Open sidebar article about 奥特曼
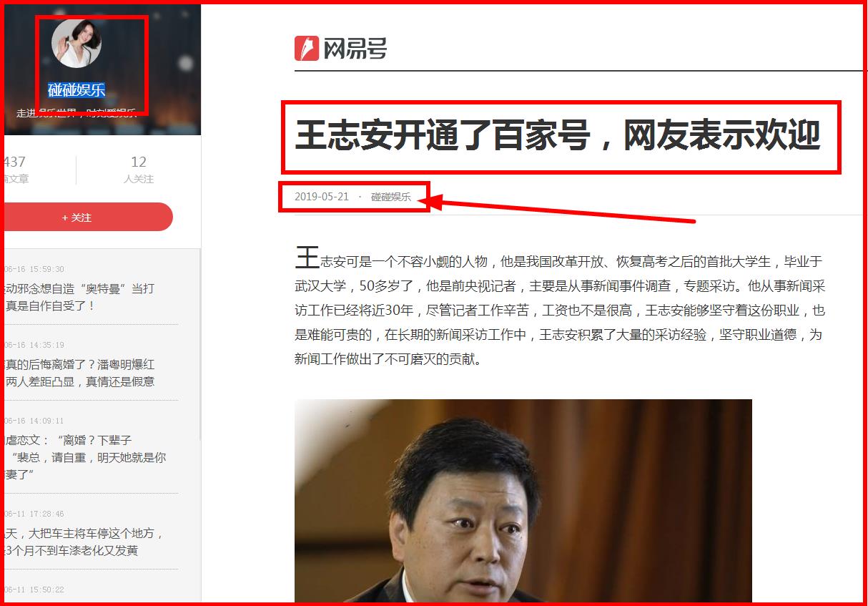This screenshot has height=606, width=868. click(79, 297)
